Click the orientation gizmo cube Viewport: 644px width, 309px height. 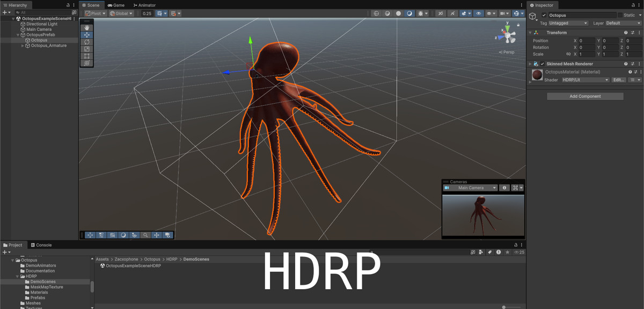point(508,37)
